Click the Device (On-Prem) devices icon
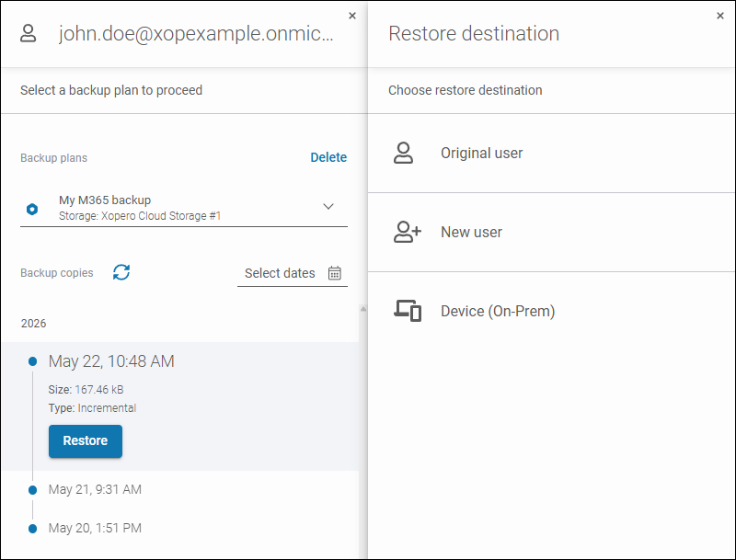This screenshot has width=736, height=560. (x=408, y=311)
